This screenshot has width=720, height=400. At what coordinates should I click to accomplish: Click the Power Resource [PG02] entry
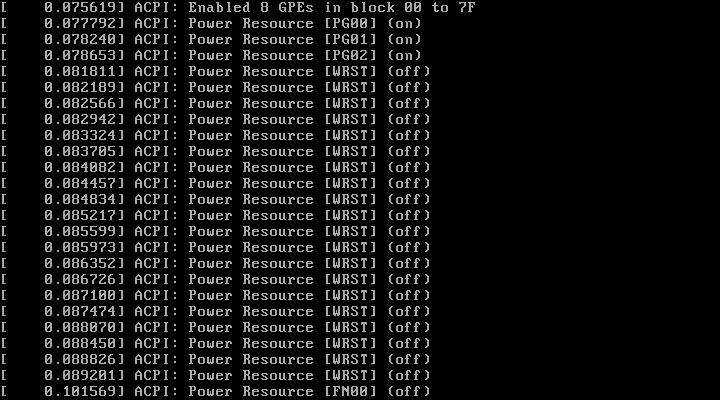point(211,56)
